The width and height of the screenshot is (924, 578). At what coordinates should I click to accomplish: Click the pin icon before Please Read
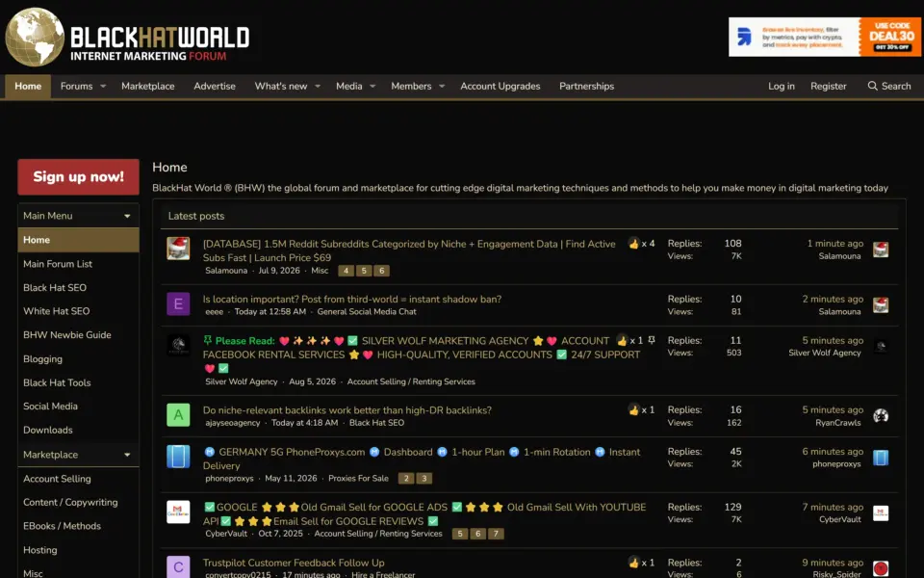(x=208, y=340)
